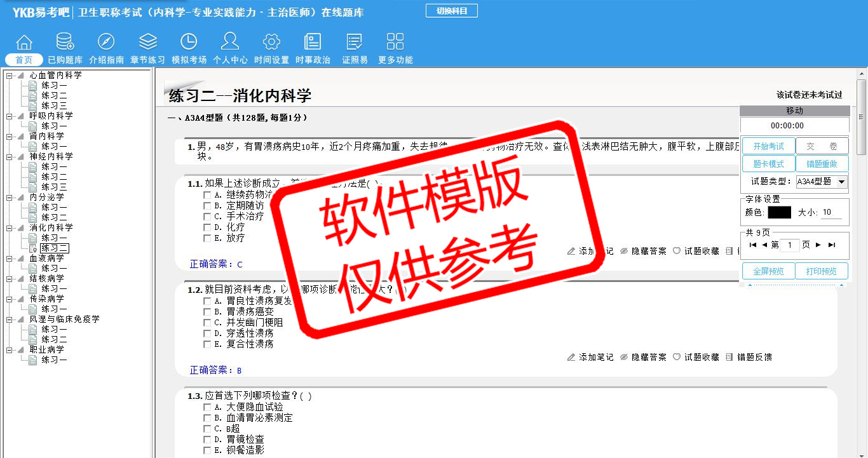Select 练习二 under 风湿与临床免疫学
The image size is (868, 458).
(54, 339)
